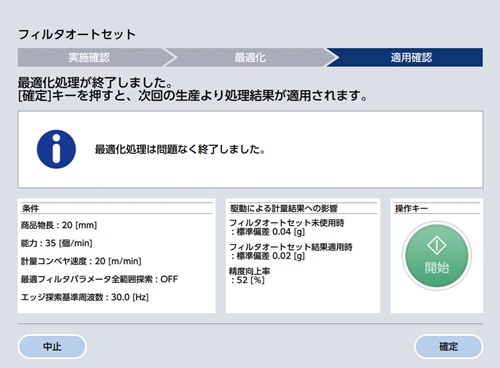Image resolution: width=500 pixels, height=368 pixels.
Task: Click the 商品物長 : 20 [mm] value
Action: 59,225
